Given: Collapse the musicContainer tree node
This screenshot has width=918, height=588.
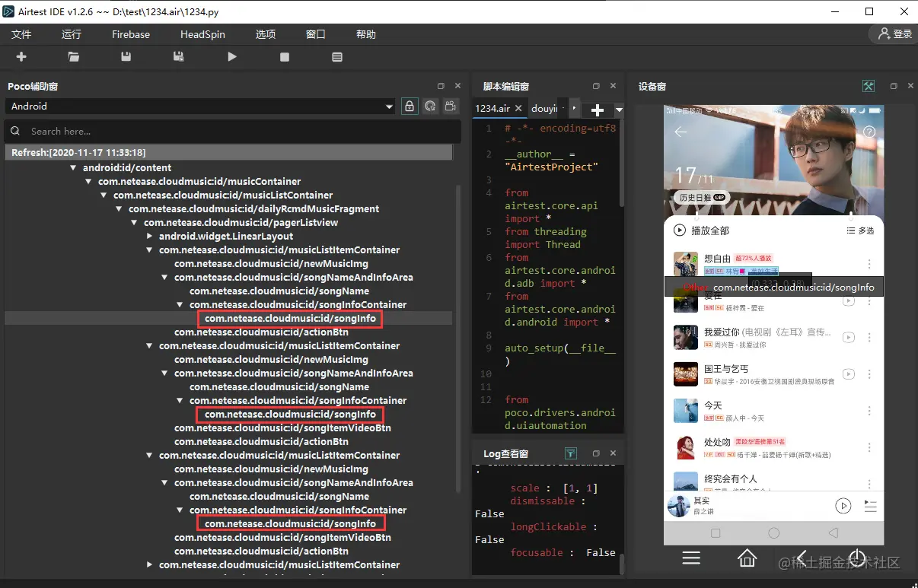Looking at the screenshot, I should (x=89, y=182).
